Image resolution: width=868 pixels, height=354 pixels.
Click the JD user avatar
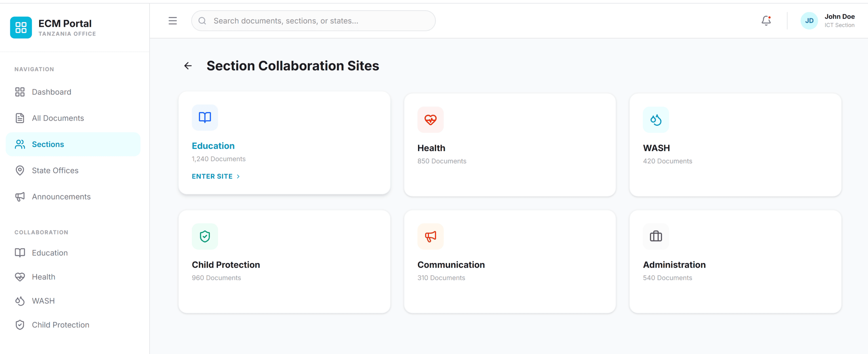809,21
